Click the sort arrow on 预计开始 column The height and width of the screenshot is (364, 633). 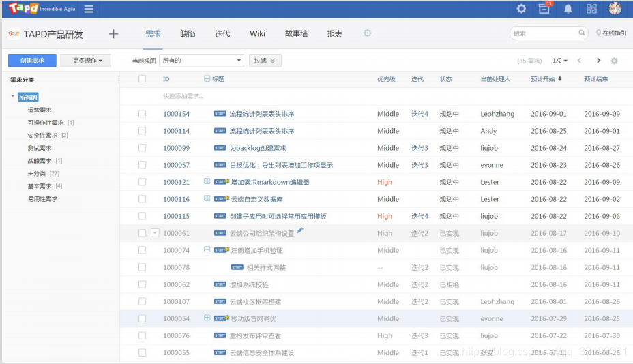click(x=560, y=79)
